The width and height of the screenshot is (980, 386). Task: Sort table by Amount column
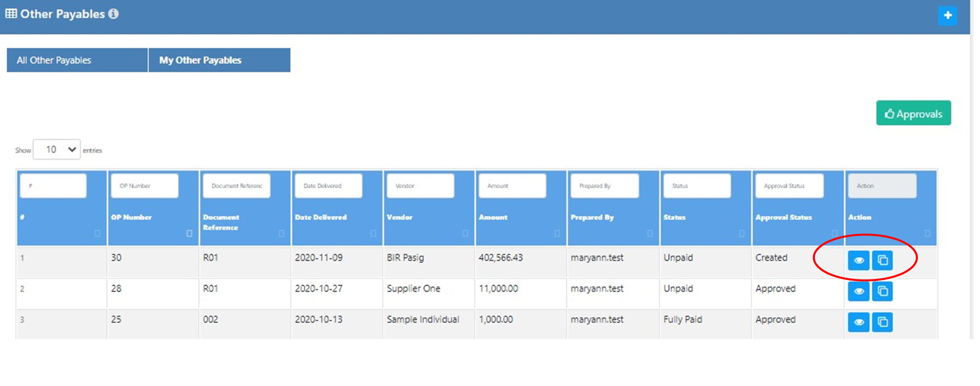tap(493, 217)
